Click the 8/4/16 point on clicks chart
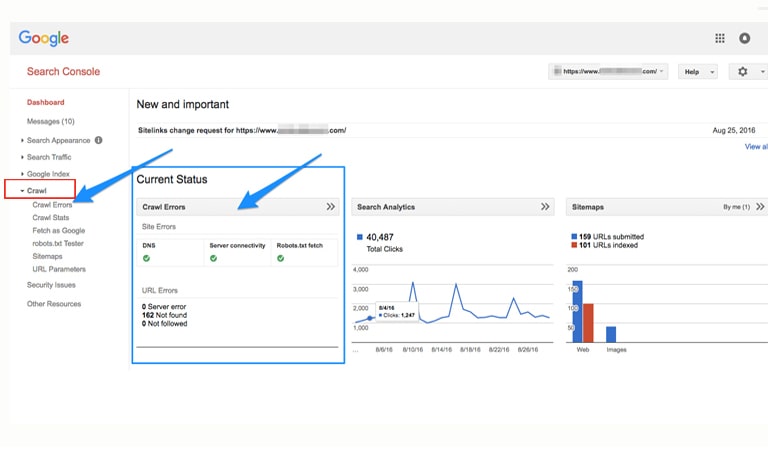The width and height of the screenshot is (768, 450). [x=370, y=318]
